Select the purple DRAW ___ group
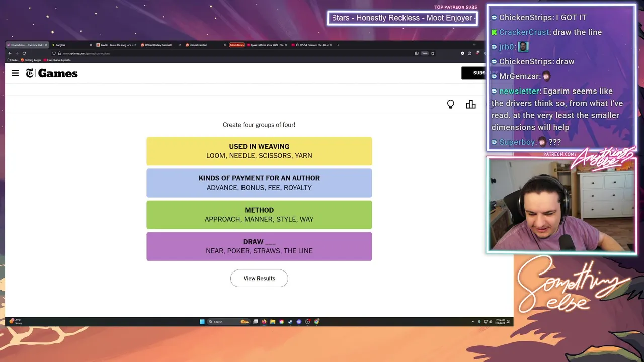644x362 pixels. (x=259, y=246)
